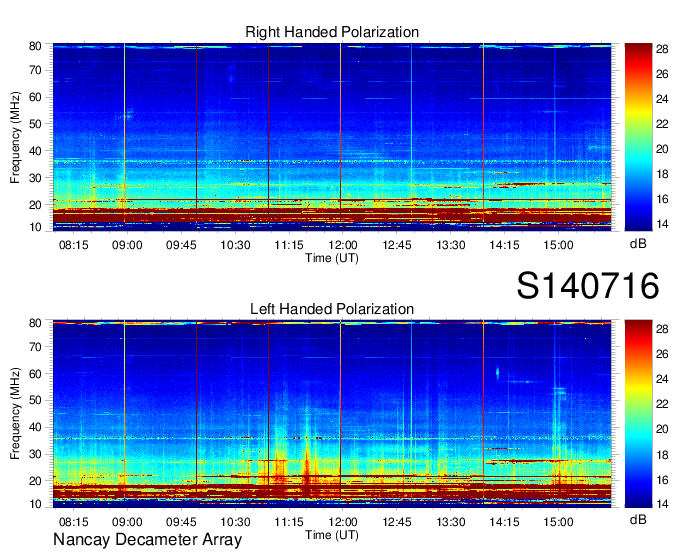The height and width of the screenshot is (552, 680).
Task: Click the 26 value on Left Handed color bar
Action: 662,354
